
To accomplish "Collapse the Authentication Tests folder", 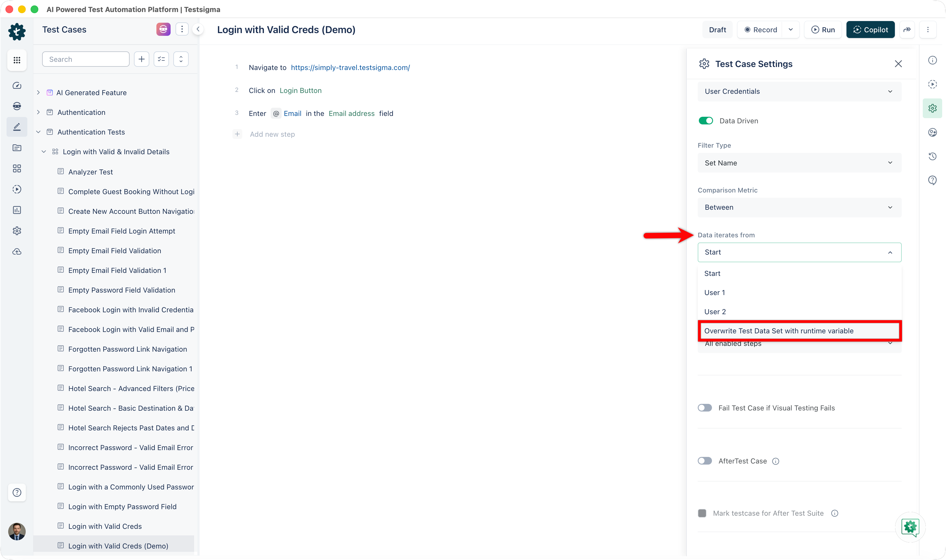I will (38, 132).
